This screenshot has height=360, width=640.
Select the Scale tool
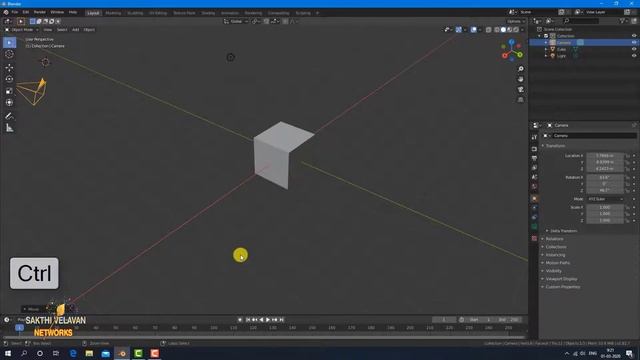(9, 91)
